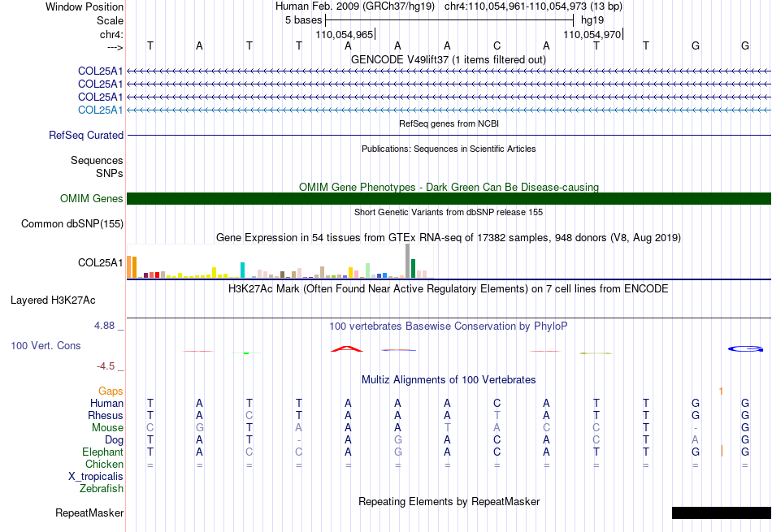Click the light green bar in GTEx chart
772x532 pixels.
[368, 270]
